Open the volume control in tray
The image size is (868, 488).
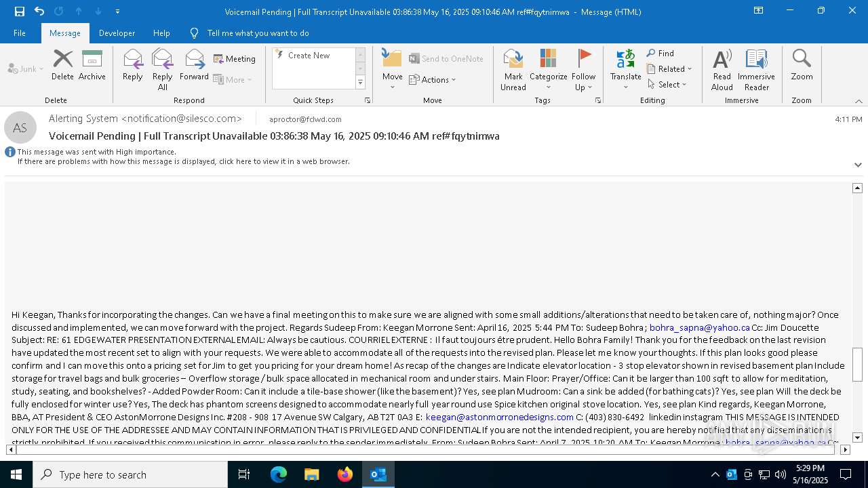click(781, 474)
